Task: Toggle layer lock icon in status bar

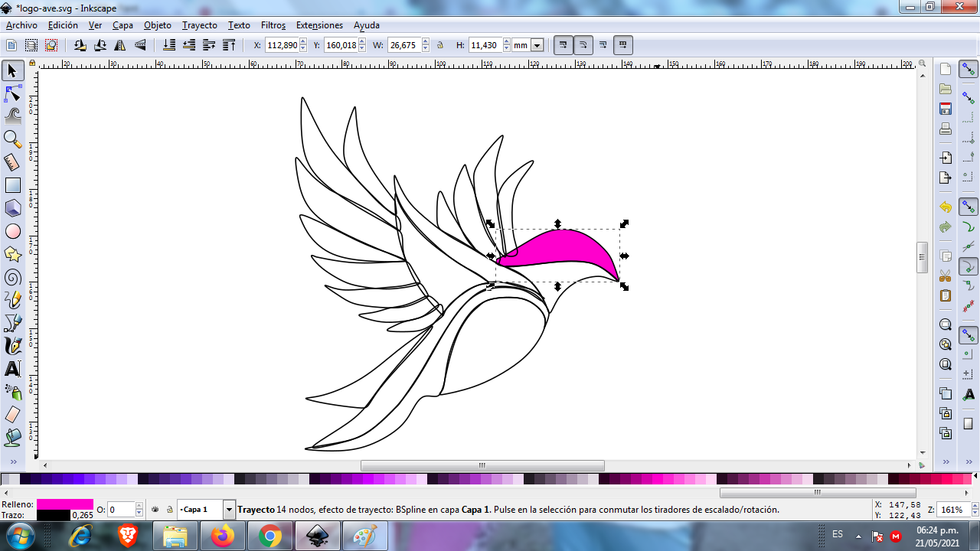Action: pos(169,509)
